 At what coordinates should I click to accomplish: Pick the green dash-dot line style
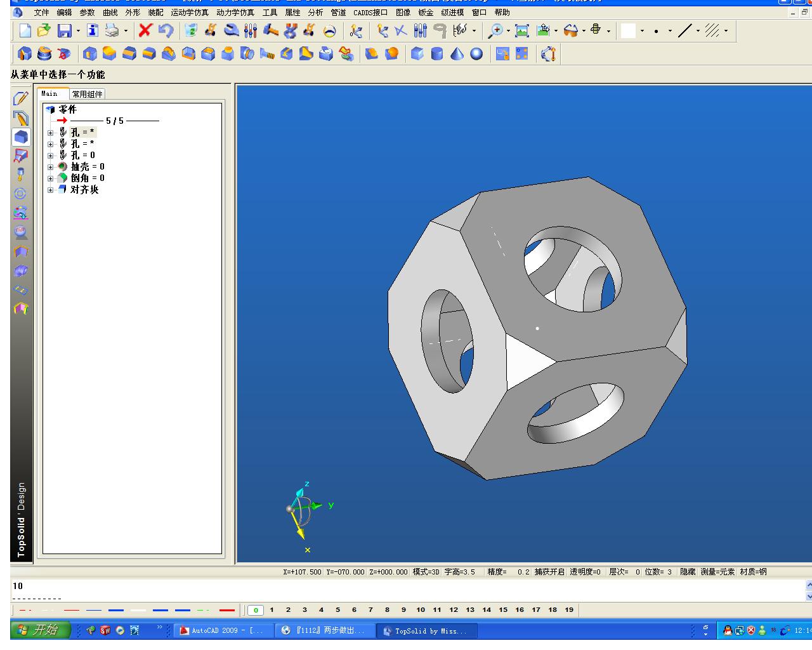click(x=203, y=611)
